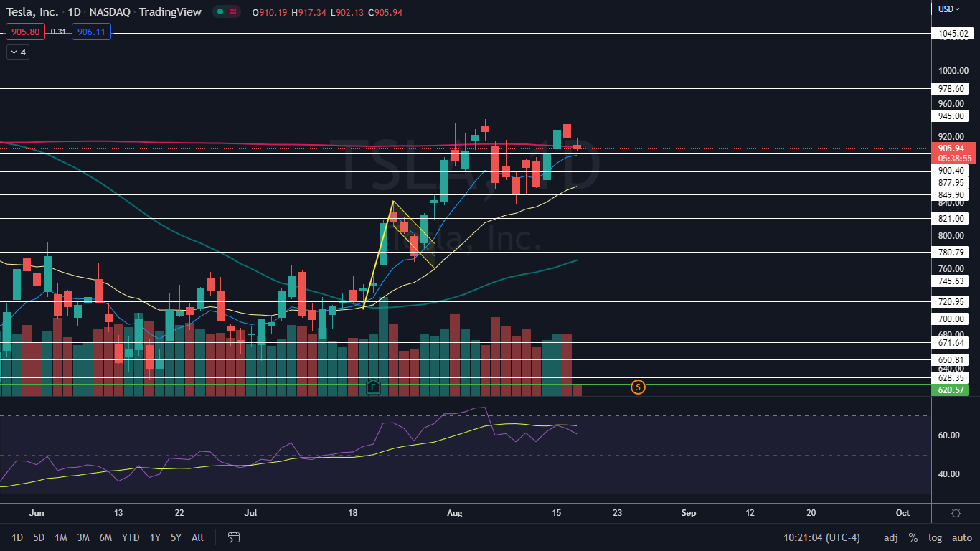Click the close value C905.94 in legend

click(385, 12)
